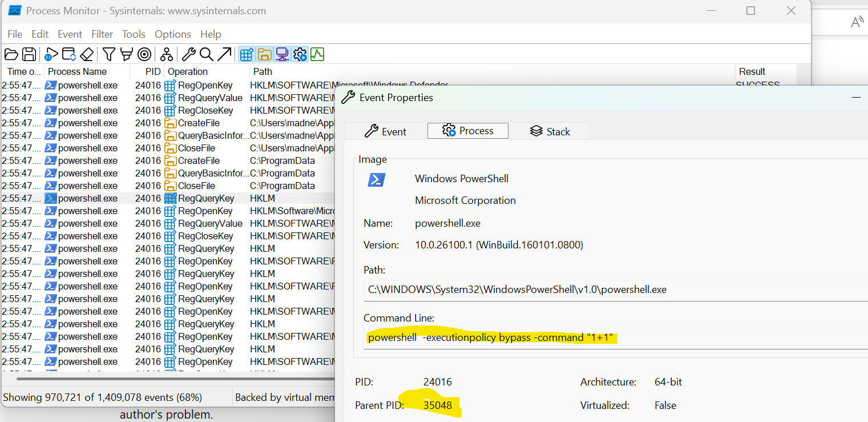The width and height of the screenshot is (868, 422).
Task: Toggle Show Network Activity icon
Action: pos(282,54)
